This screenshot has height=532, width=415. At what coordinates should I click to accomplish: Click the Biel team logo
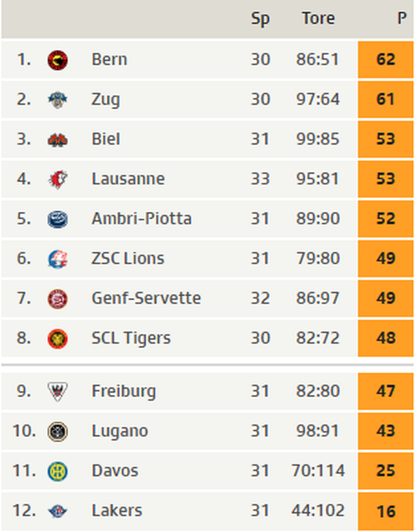tap(58, 140)
